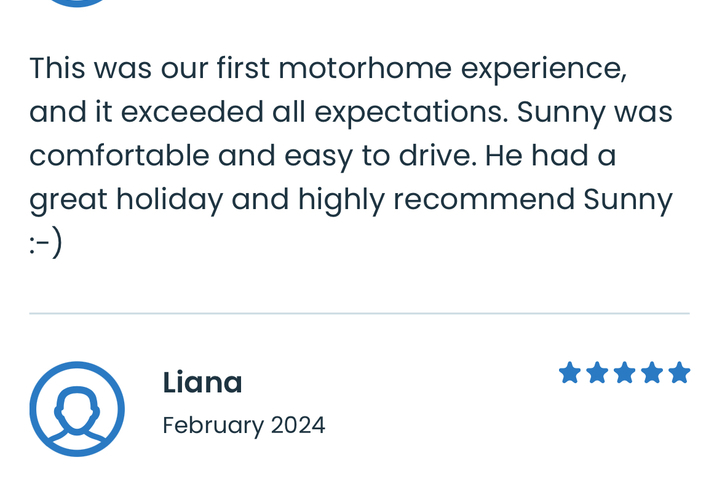Screen dimensions: 714x500
Task: Click the divider line between reviews
Action: [359, 313]
